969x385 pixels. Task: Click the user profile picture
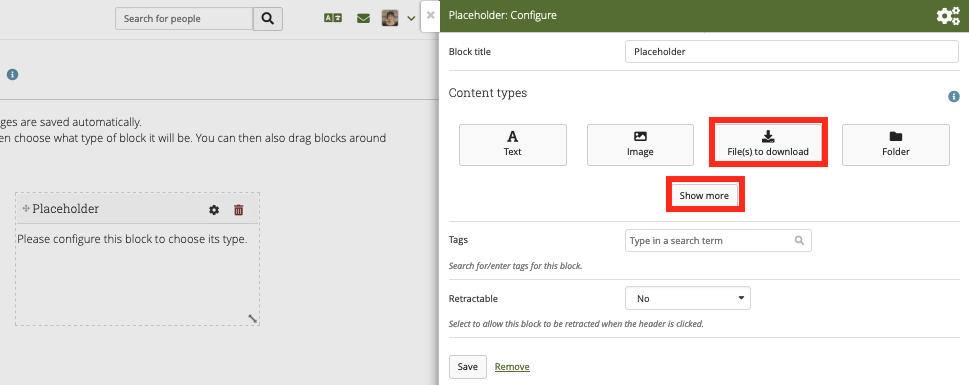pyautogui.click(x=390, y=18)
